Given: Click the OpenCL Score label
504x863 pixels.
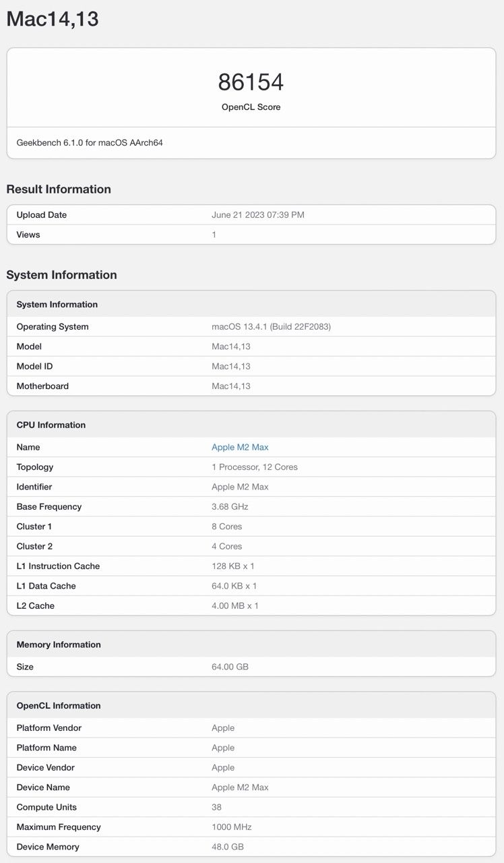Looking at the screenshot, I should click(x=251, y=107).
